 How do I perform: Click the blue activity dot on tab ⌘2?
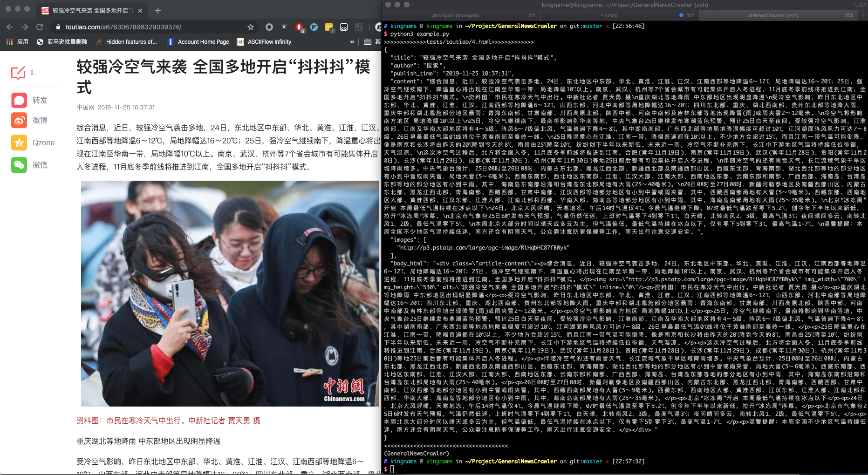click(681, 15)
